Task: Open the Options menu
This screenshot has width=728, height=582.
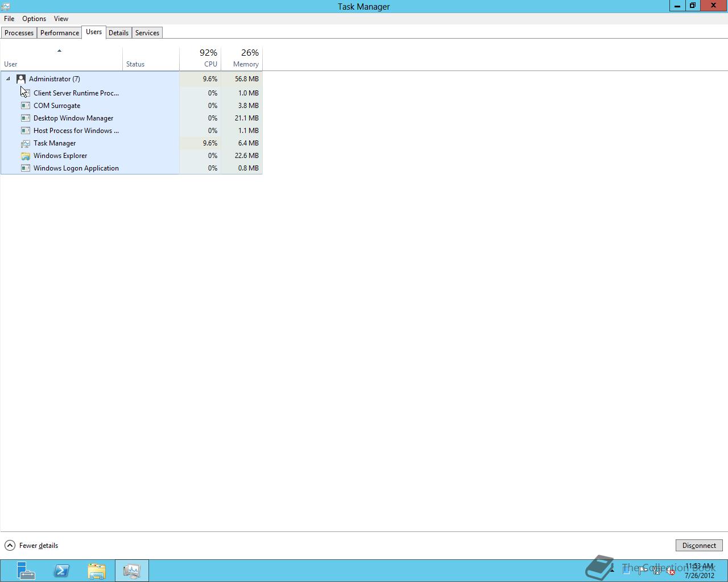Action: coord(34,19)
